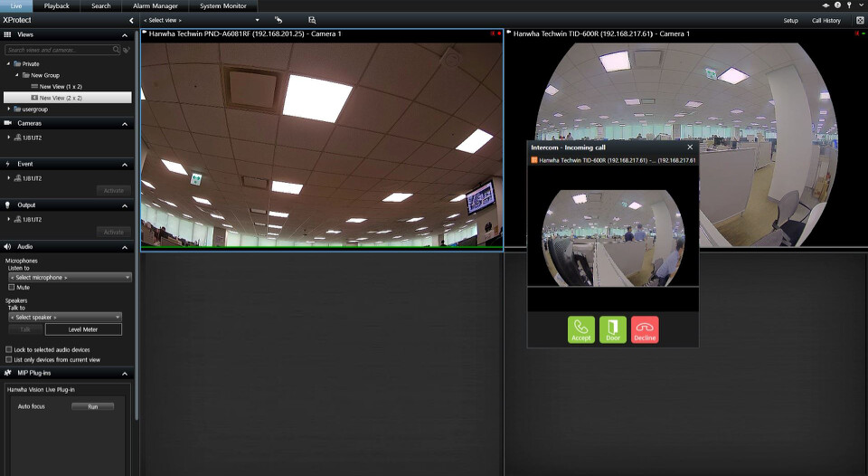Open the door via Door button
Image resolution: width=868 pixels, height=476 pixels.
613,329
